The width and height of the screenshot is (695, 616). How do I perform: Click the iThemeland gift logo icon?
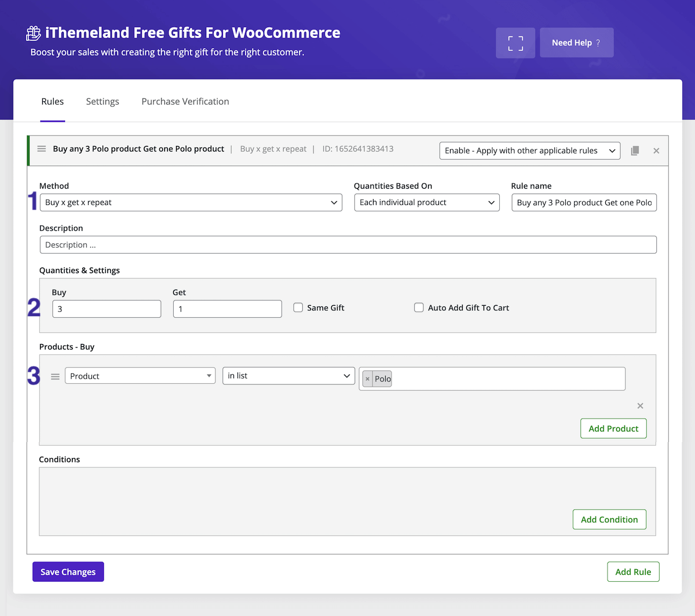(34, 34)
